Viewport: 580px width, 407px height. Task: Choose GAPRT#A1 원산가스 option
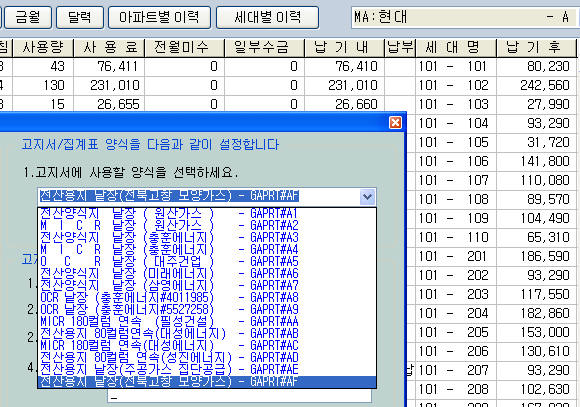coord(207,213)
